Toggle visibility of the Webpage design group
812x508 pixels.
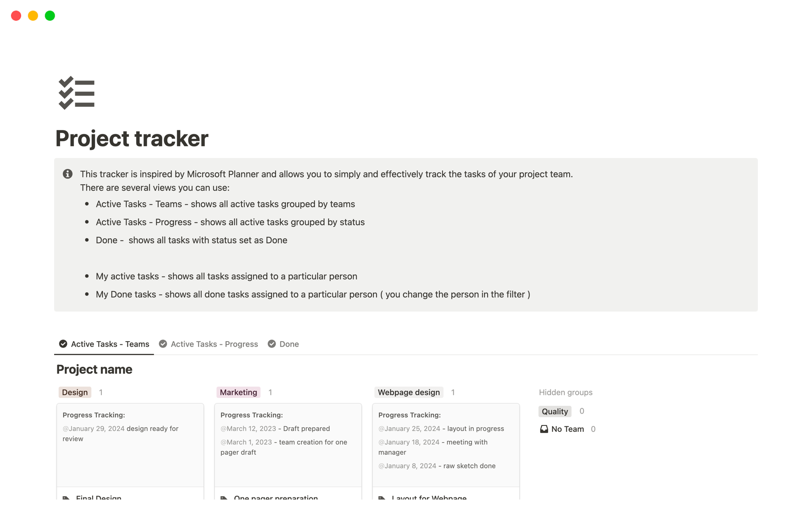(x=407, y=392)
